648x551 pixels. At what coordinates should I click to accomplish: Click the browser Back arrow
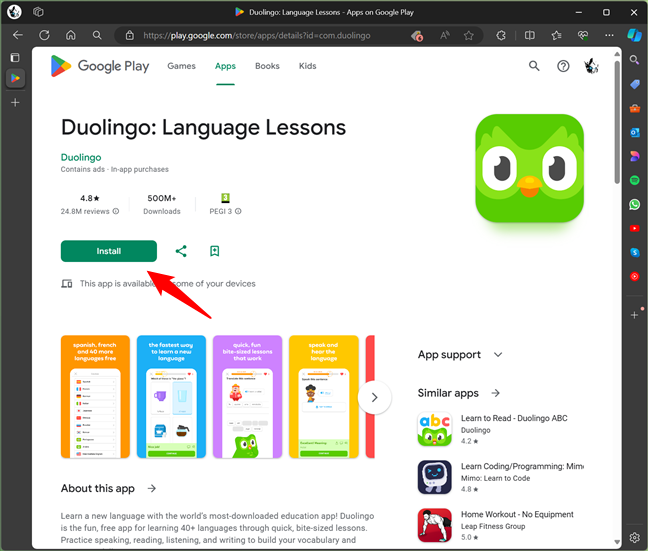(x=18, y=35)
